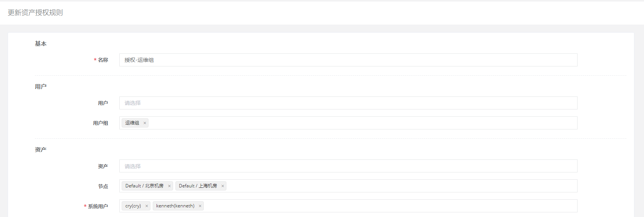
Task: Select the Default / 上海机房 tag text
Action: 198,186
